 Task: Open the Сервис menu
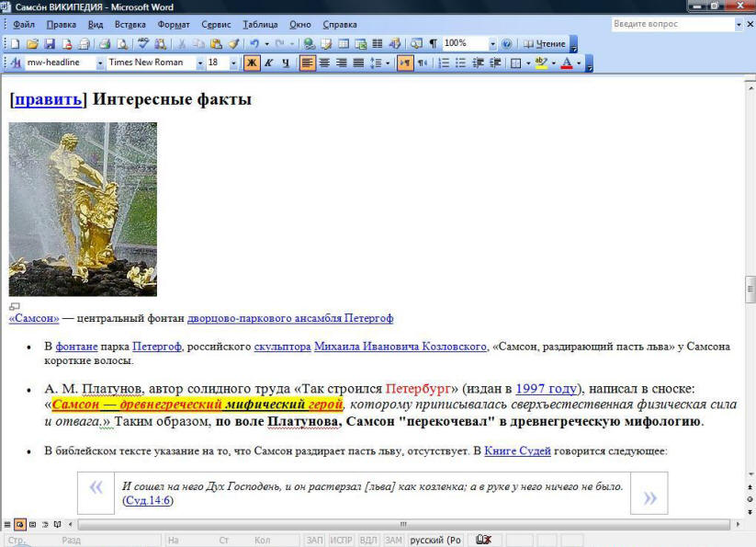(216, 25)
